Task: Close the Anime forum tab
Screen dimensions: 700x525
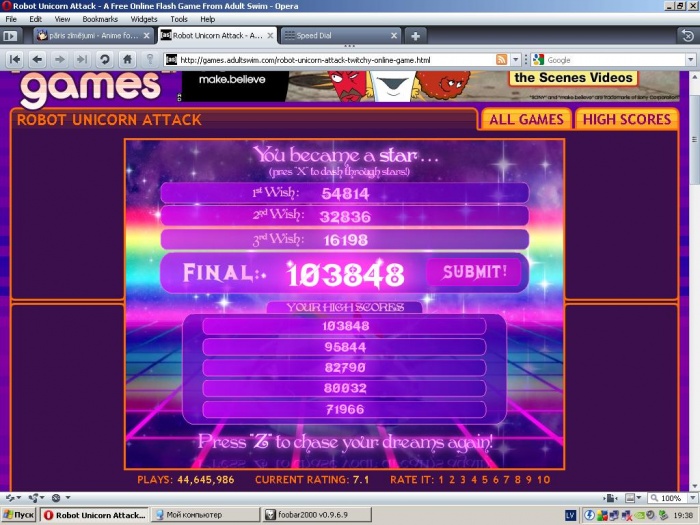Action: [146, 36]
